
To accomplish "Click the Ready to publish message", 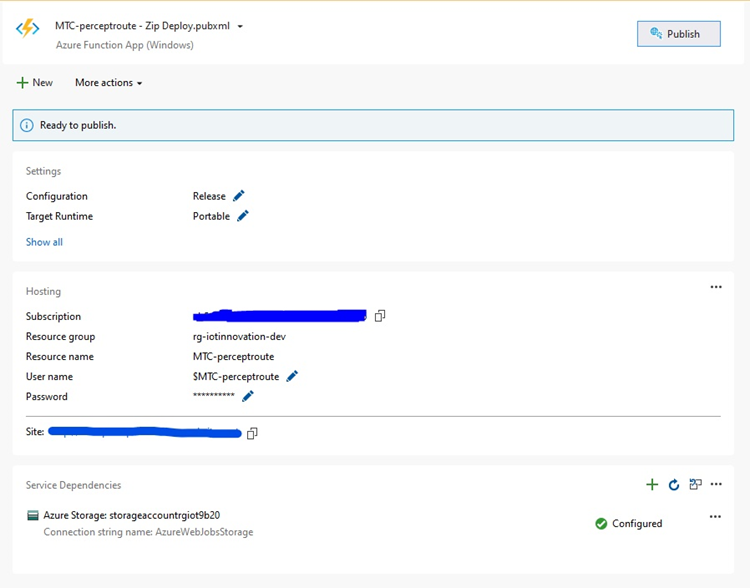I will (78, 125).
